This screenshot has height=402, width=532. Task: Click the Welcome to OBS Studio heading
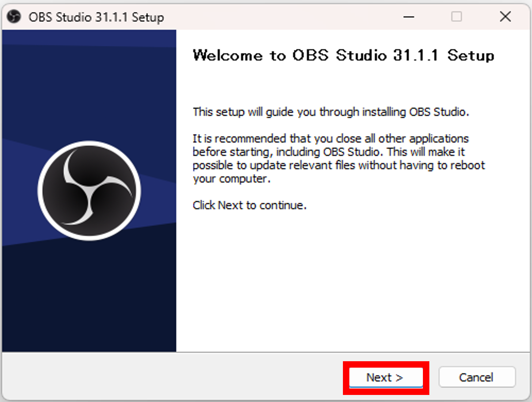coord(343,56)
